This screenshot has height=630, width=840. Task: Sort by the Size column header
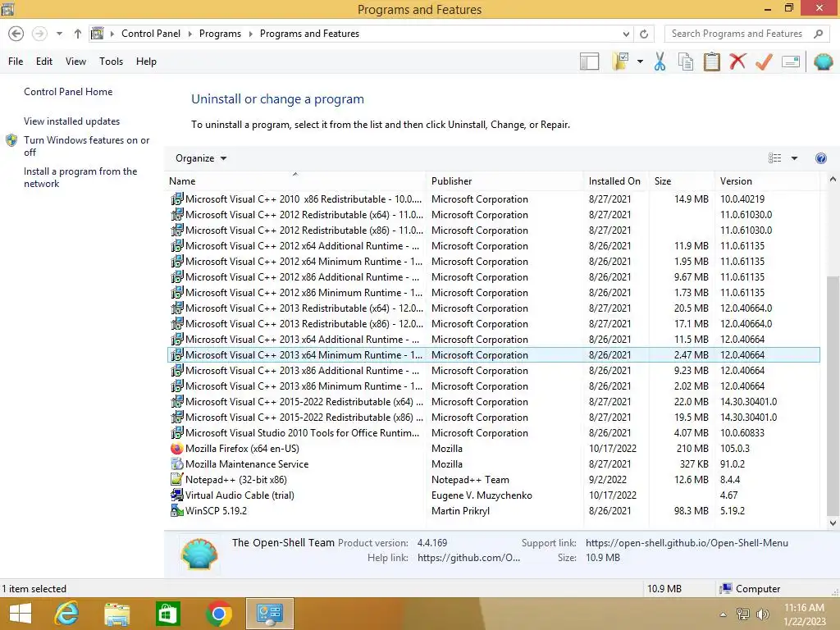tap(682, 181)
